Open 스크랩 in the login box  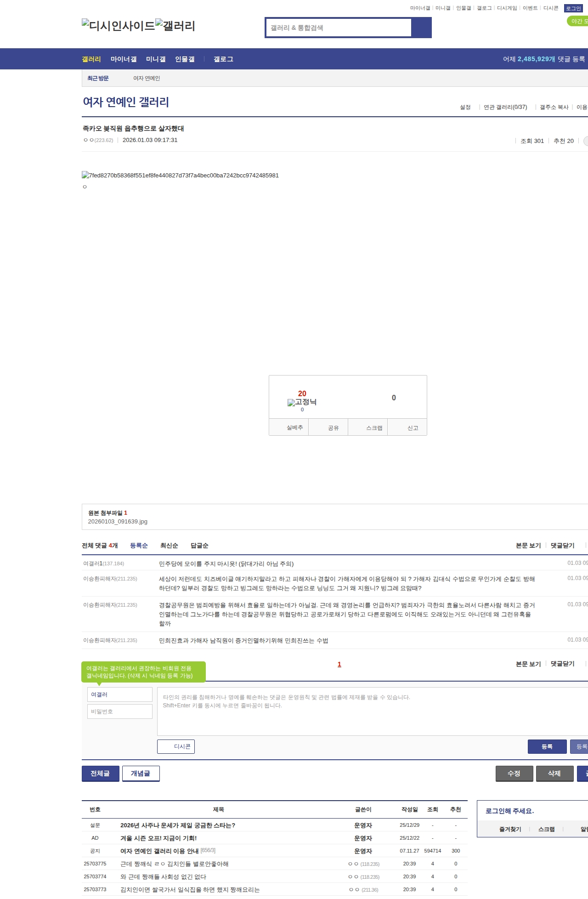(x=547, y=829)
